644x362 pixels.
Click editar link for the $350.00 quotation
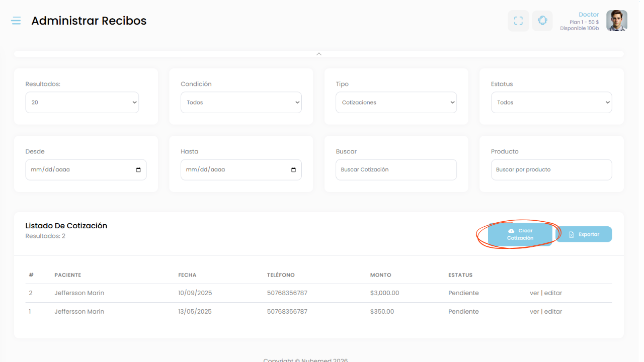click(553, 312)
